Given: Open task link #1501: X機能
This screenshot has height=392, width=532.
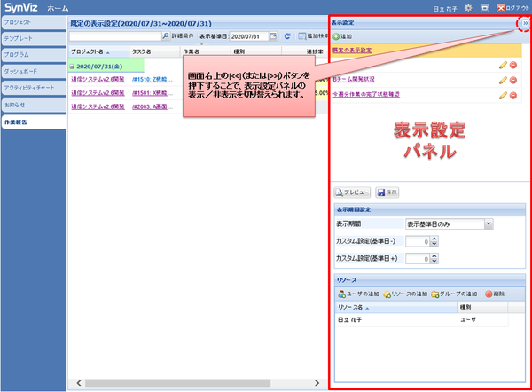Looking at the screenshot, I should click(x=152, y=92).
